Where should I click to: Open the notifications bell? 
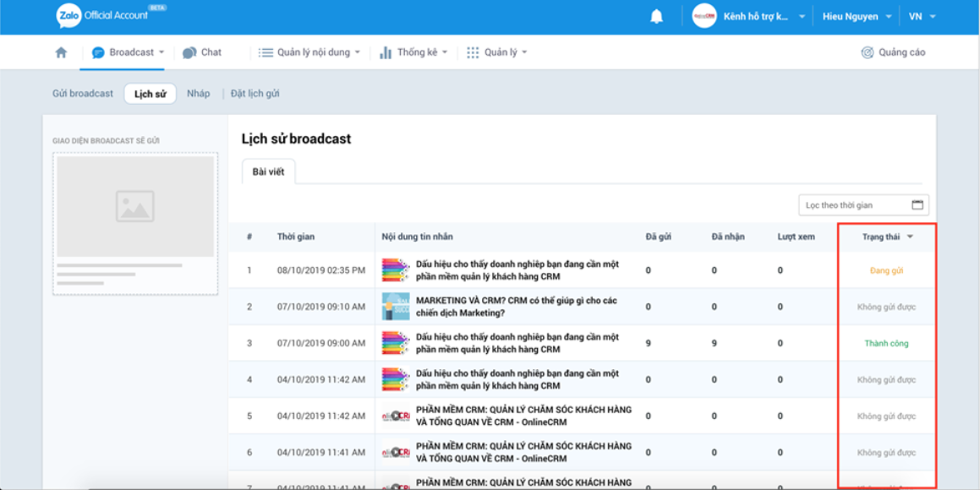point(656,17)
